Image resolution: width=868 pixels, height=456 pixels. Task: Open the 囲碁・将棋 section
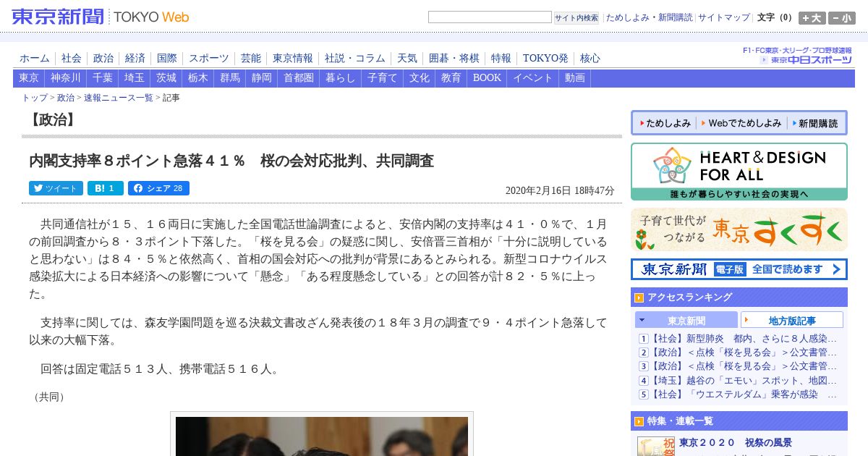pyautogui.click(x=454, y=58)
